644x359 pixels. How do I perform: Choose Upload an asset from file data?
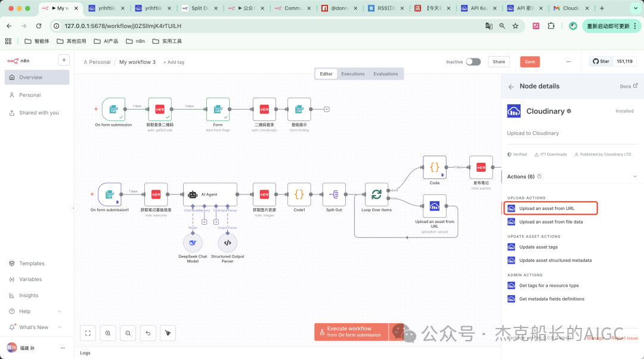point(550,222)
